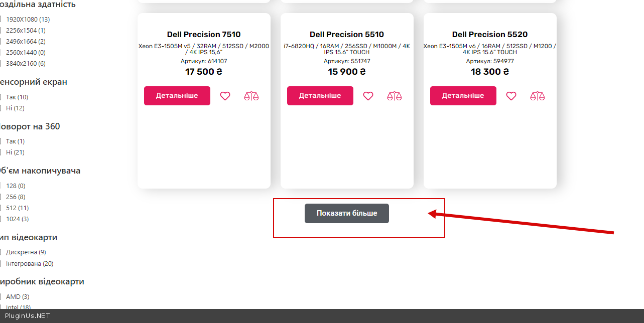
Task: Select 1024 storage capacity option
Action: [x=1, y=219]
